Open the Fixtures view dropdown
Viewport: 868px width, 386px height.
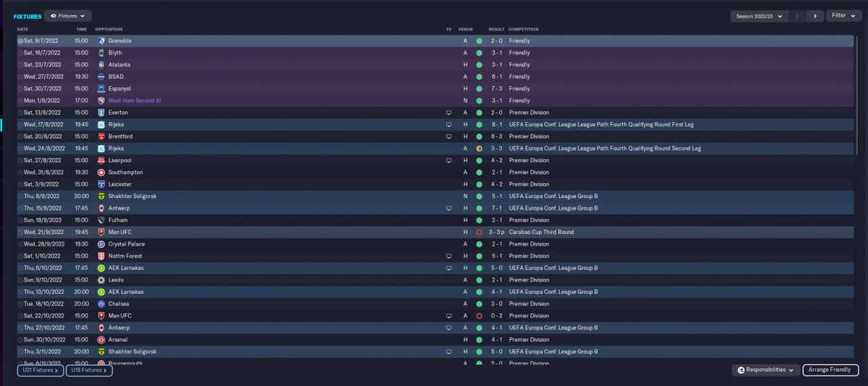68,16
